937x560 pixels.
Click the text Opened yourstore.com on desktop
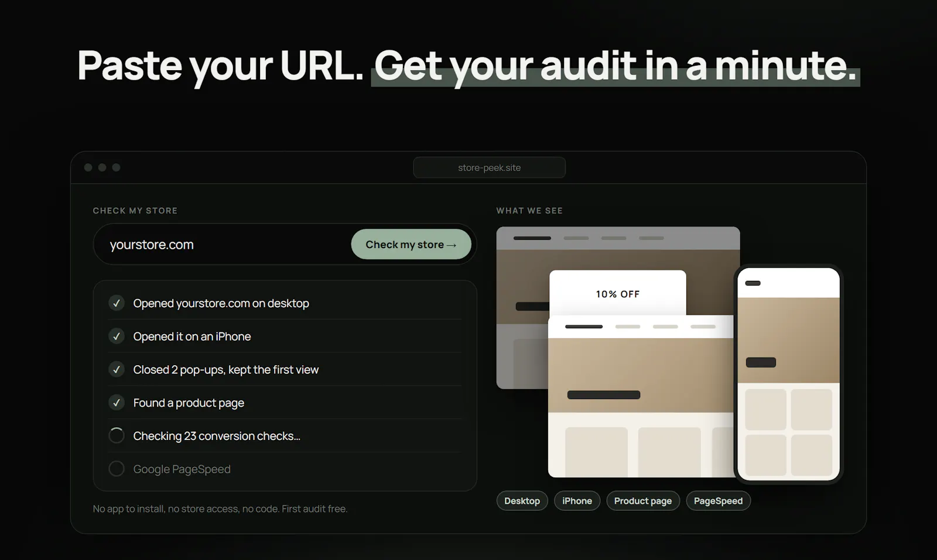[x=221, y=303]
